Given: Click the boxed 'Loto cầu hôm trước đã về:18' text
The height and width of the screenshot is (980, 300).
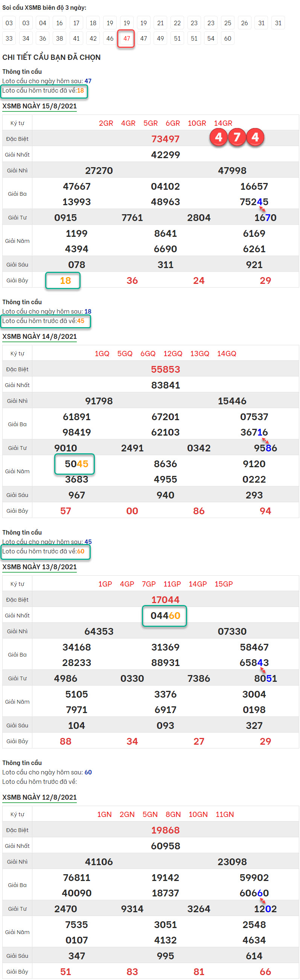Looking at the screenshot, I should (x=43, y=90).
